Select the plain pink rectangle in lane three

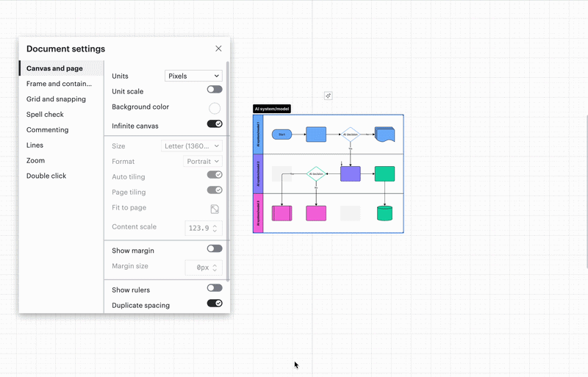(316, 213)
